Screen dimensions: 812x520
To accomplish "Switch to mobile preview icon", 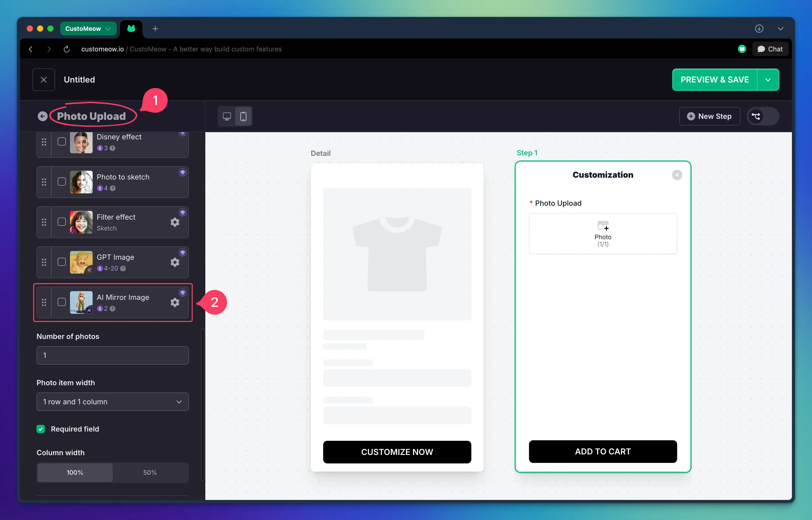I will (x=243, y=116).
